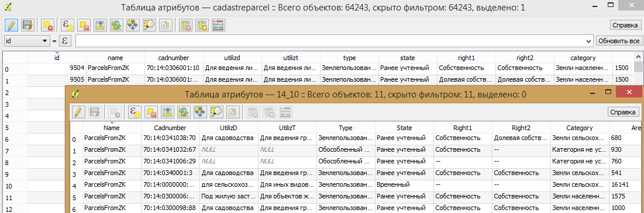Sort by the id column header
Image resolution: width=644 pixels, height=213 pixels.
click(x=57, y=58)
